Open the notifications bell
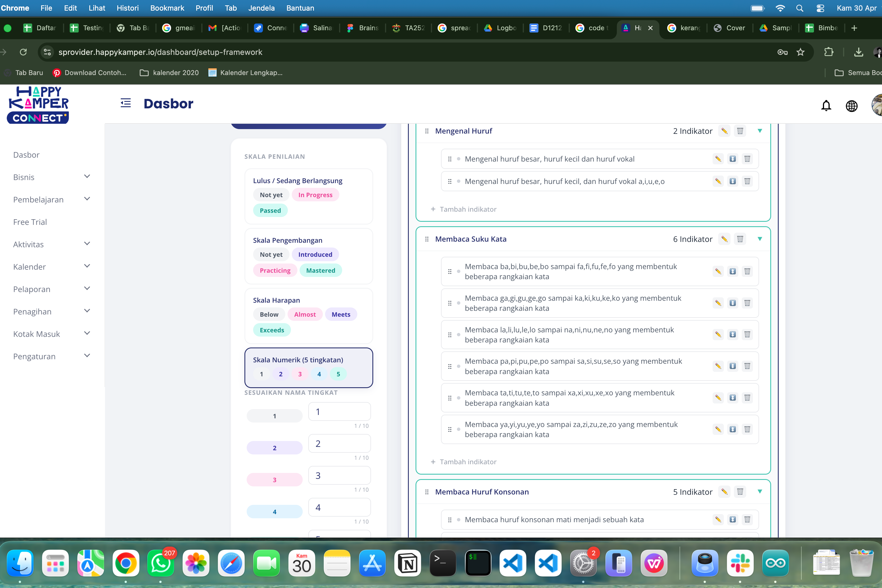This screenshot has height=588, width=882. tap(826, 106)
